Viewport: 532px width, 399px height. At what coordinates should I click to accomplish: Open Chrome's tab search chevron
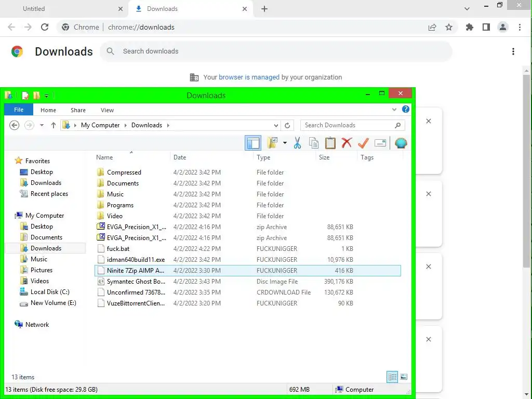pyautogui.click(x=467, y=9)
